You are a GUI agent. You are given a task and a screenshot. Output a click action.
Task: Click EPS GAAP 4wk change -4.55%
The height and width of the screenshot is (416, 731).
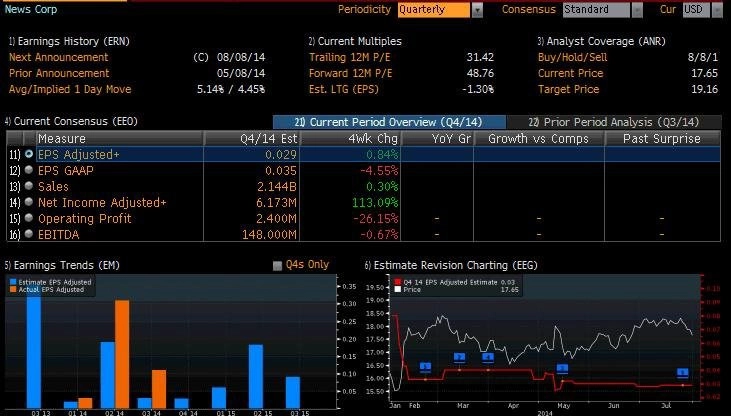pos(379,170)
